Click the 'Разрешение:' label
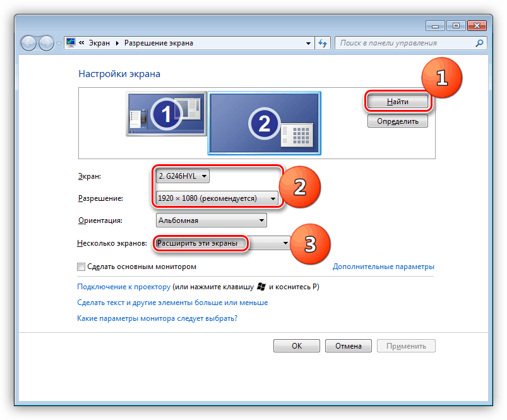 tap(100, 198)
